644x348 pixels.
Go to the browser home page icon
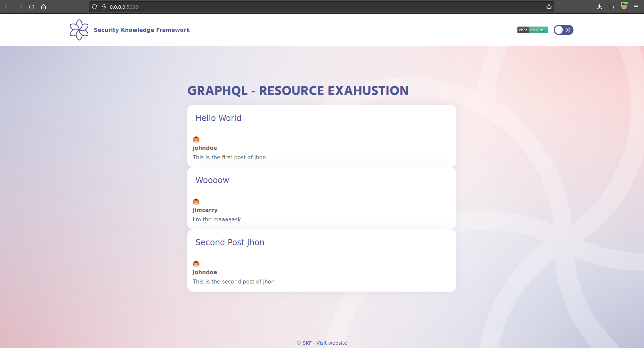[44, 7]
